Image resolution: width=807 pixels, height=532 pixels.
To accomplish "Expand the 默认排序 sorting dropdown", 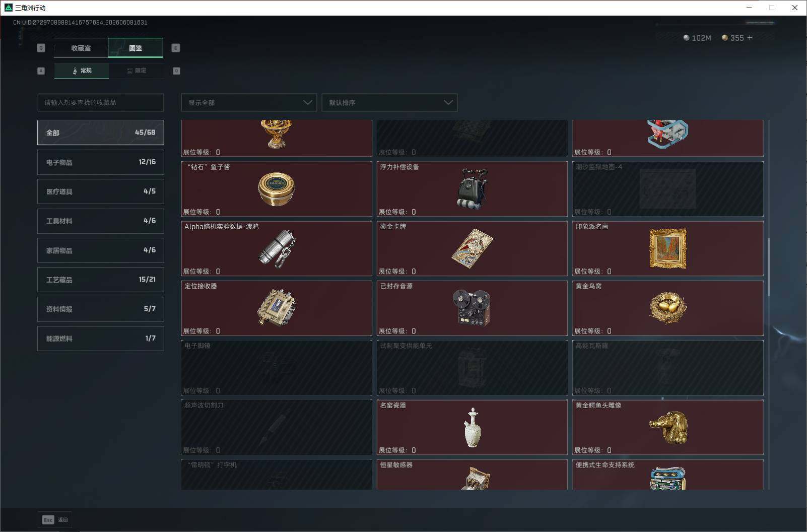I will pyautogui.click(x=389, y=102).
